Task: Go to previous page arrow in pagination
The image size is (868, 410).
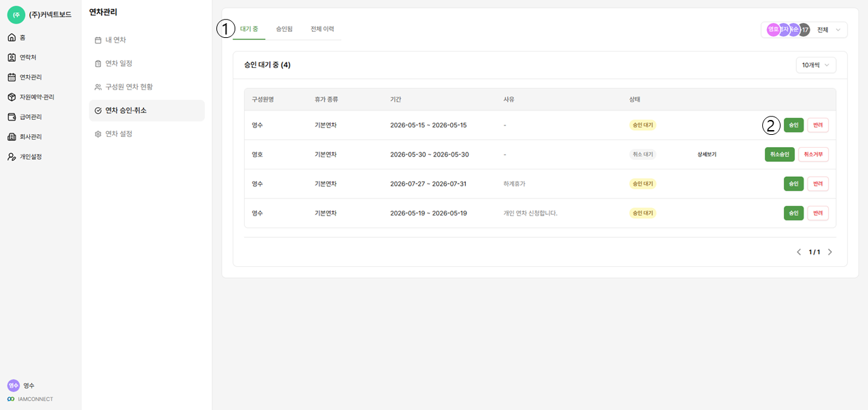Action: pyautogui.click(x=799, y=252)
